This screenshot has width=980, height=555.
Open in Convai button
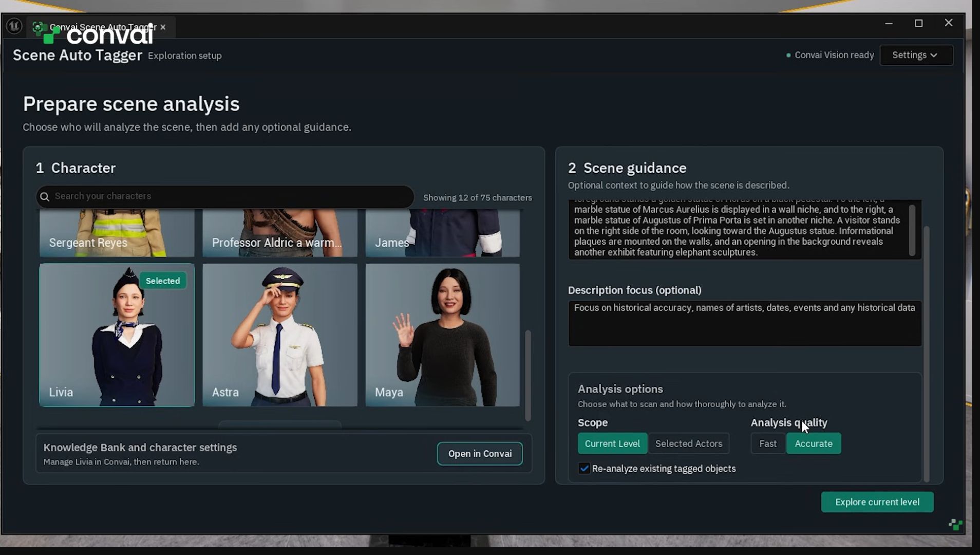tap(480, 454)
